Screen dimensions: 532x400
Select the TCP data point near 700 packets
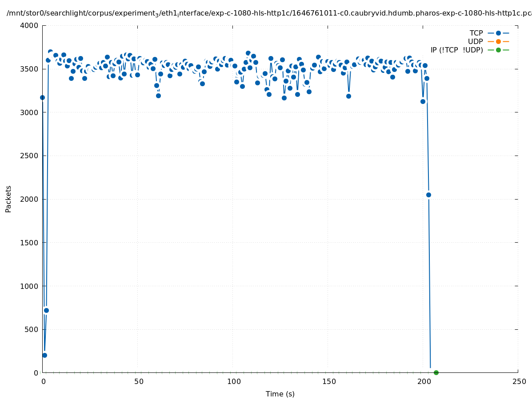(46, 310)
